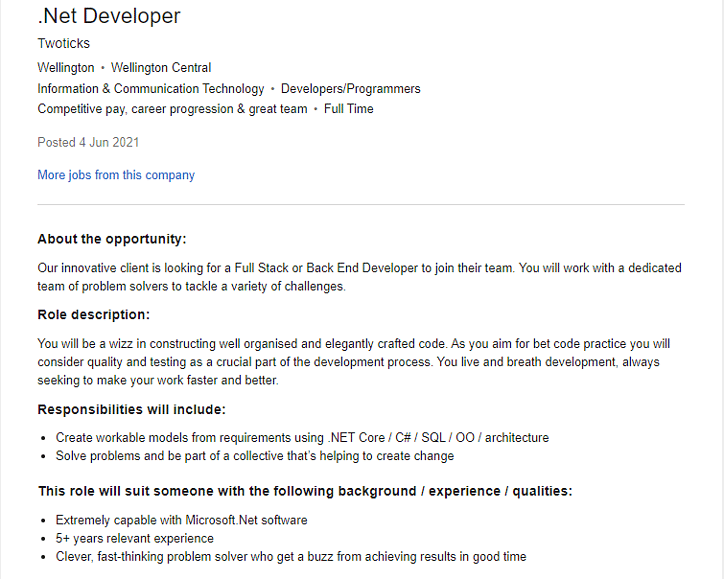This screenshot has height=579, width=724.
Task: Click the Role description heading
Action: point(93,314)
